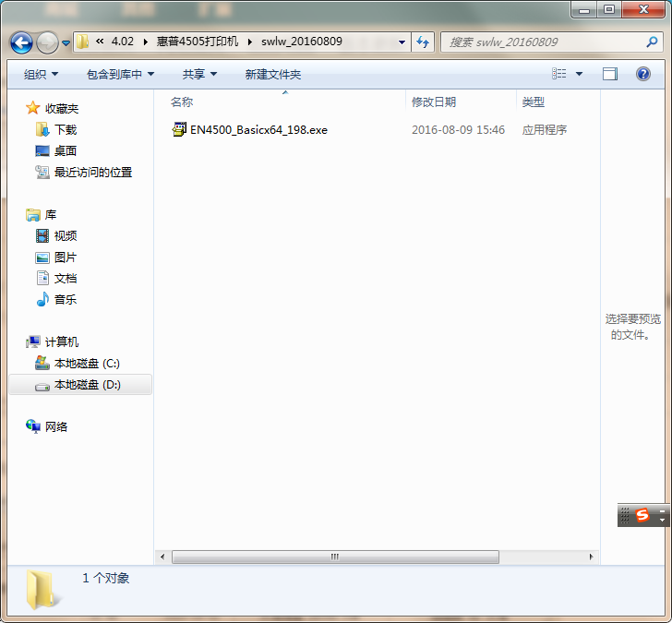Viewport: 672px width, 623px height.
Task: Click the scrollbar right arrow
Action: tap(592, 557)
